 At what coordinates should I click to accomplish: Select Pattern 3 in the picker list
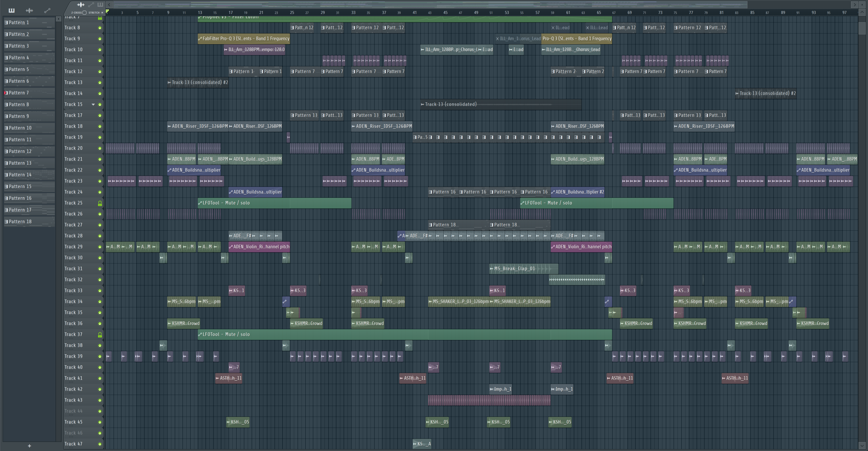29,46
